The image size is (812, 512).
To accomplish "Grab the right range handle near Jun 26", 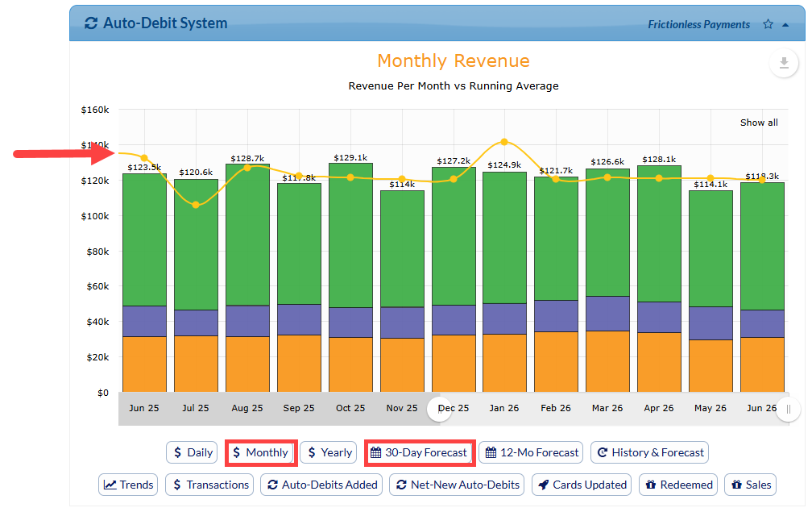I will [x=788, y=409].
